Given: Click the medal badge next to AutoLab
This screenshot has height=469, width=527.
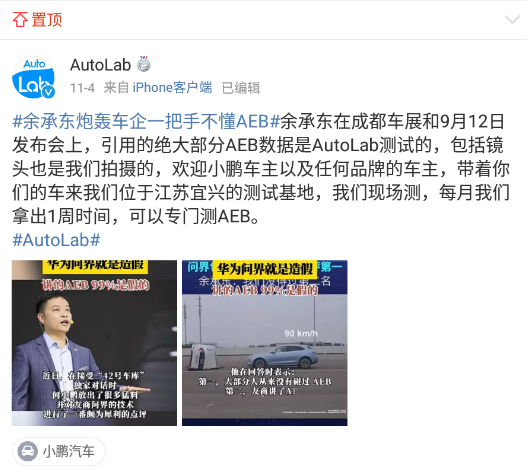Looking at the screenshot, I should (x=144, y=64).
